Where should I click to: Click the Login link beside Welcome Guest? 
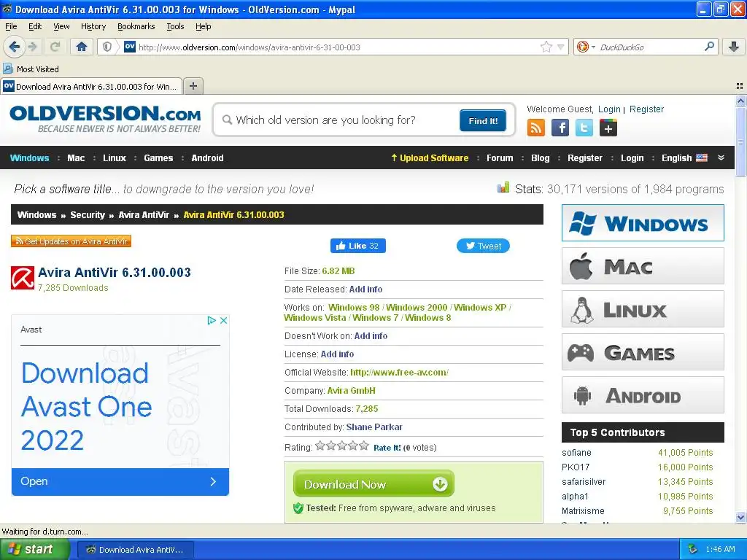coord(609,109)
